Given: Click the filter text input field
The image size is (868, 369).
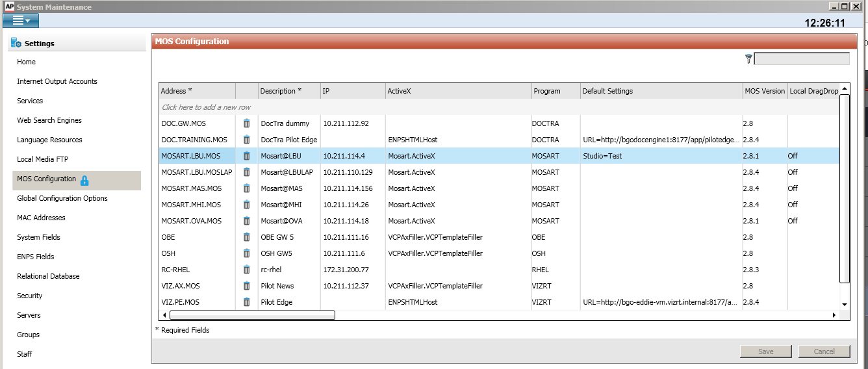Looking at the screenshot, I should 802,59.
